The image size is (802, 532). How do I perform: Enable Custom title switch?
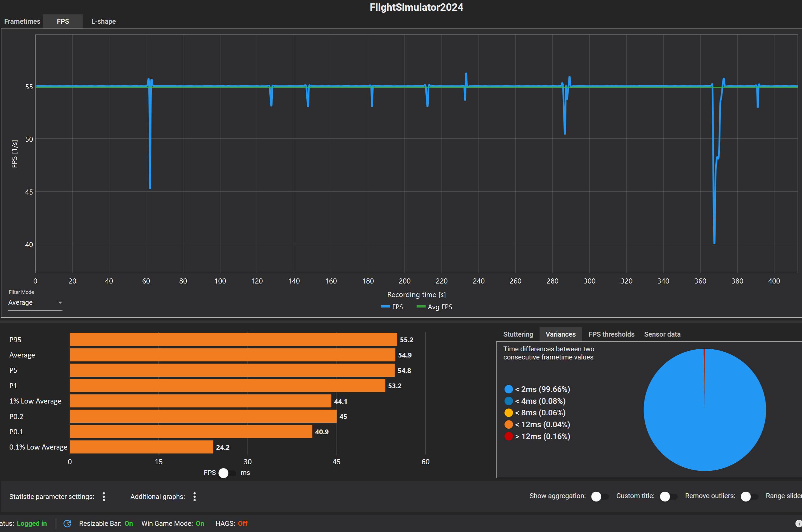click(x=669, y=496)
